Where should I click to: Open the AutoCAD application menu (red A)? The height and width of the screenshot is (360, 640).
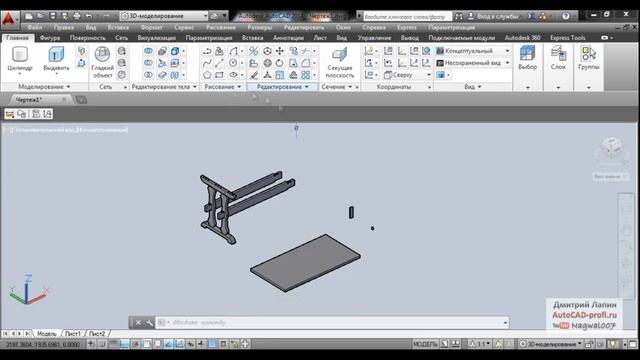tap(9, 19)
